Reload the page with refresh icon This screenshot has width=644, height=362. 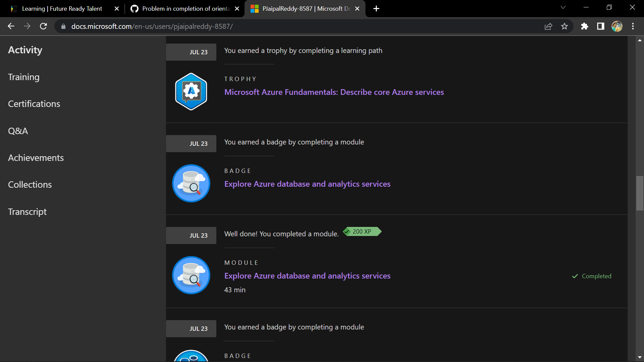click(43, 26)
